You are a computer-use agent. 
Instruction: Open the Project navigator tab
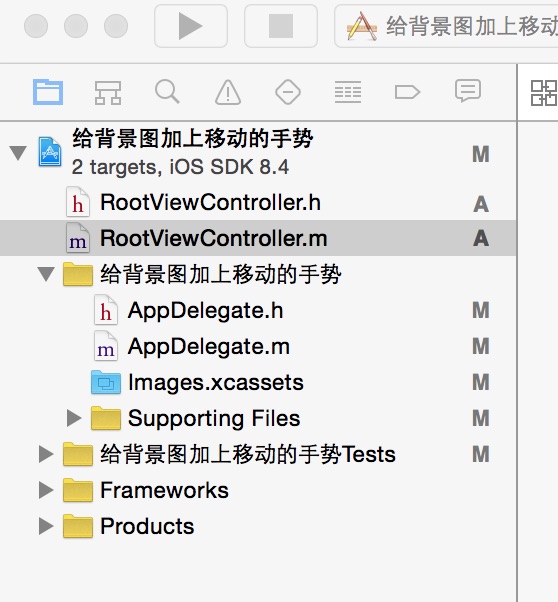point(48,92)
